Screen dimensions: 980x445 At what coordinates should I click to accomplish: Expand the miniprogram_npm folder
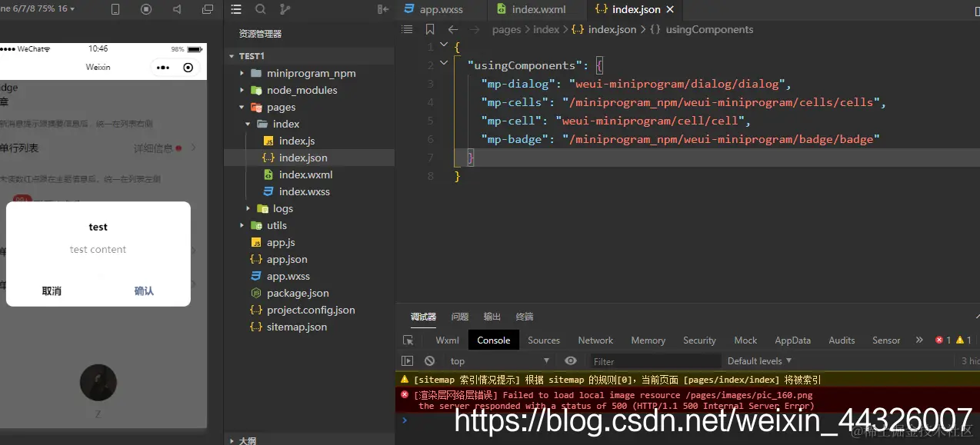click(242, 73)
